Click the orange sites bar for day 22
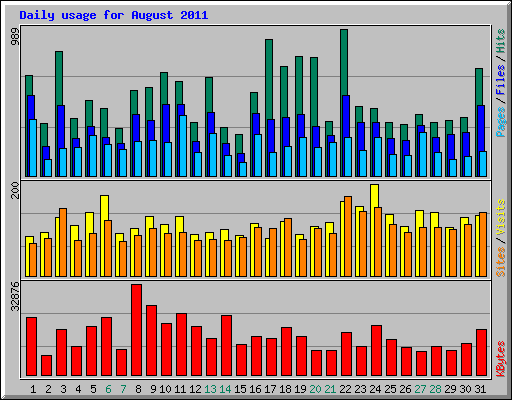Screen dimensions: 512x400 pos(348,236)
